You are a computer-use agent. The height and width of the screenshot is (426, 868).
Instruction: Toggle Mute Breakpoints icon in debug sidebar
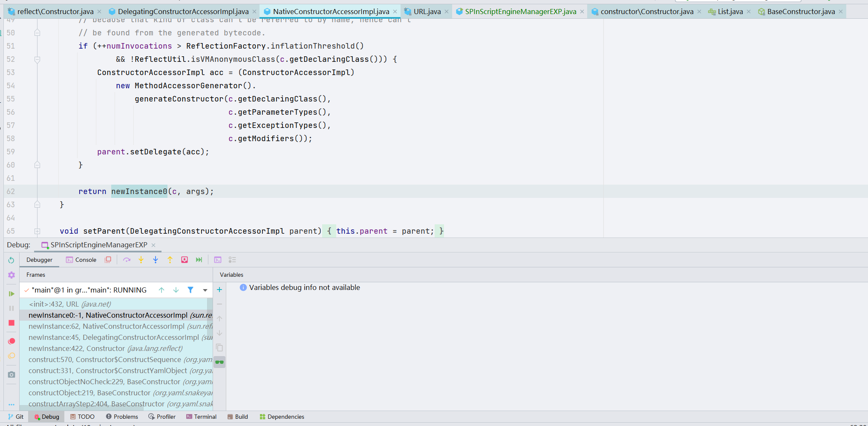[12, 356]
